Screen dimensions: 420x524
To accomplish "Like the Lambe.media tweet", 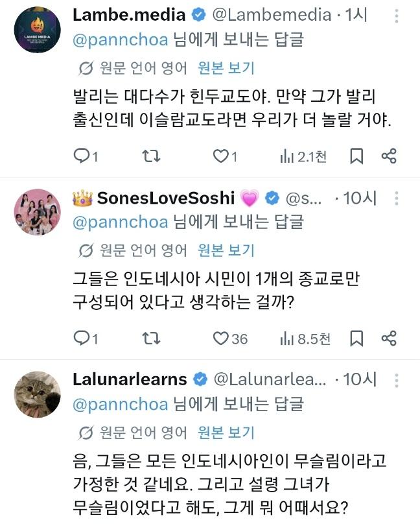I will coord(226,156).
